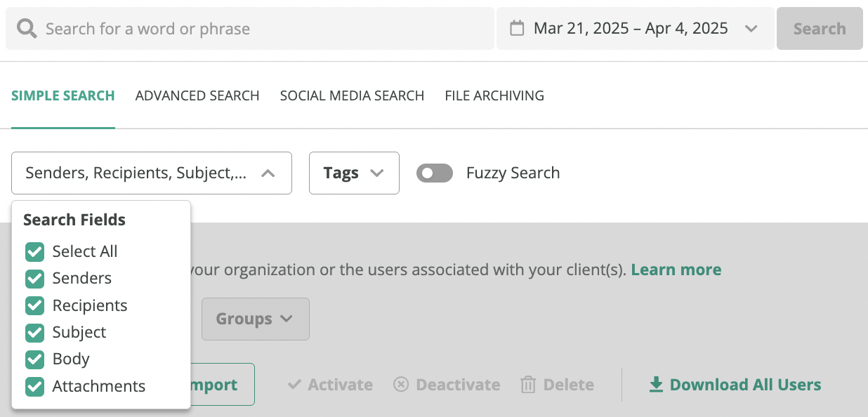This screenshot has width=868, height=417.
Task: Go to the File Archiving tab
Action: tap(494, 95)
